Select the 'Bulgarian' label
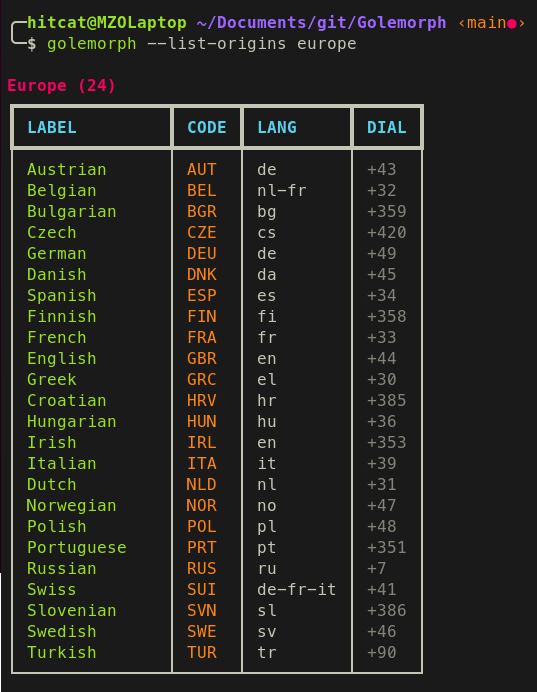This screenshot has height=692, width=537. point(71,212)
